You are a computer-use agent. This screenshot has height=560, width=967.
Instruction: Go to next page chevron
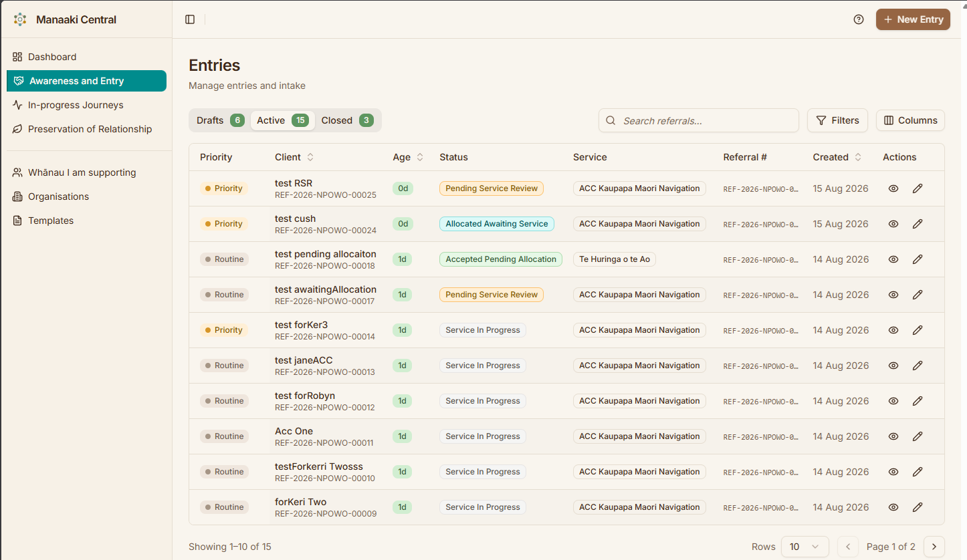point(934,547)
